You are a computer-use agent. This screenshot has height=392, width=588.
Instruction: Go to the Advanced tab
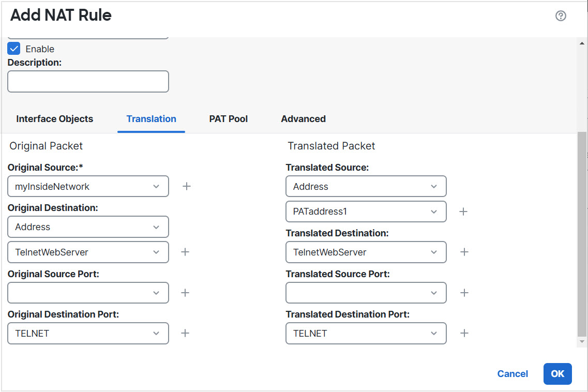point(303,119)
